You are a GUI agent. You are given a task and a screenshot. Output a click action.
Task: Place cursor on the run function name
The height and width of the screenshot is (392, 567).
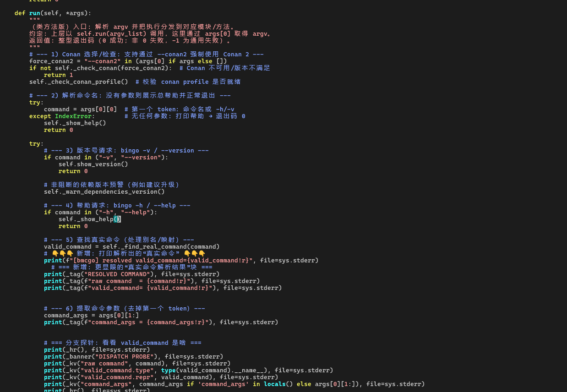tap(34, 13)
